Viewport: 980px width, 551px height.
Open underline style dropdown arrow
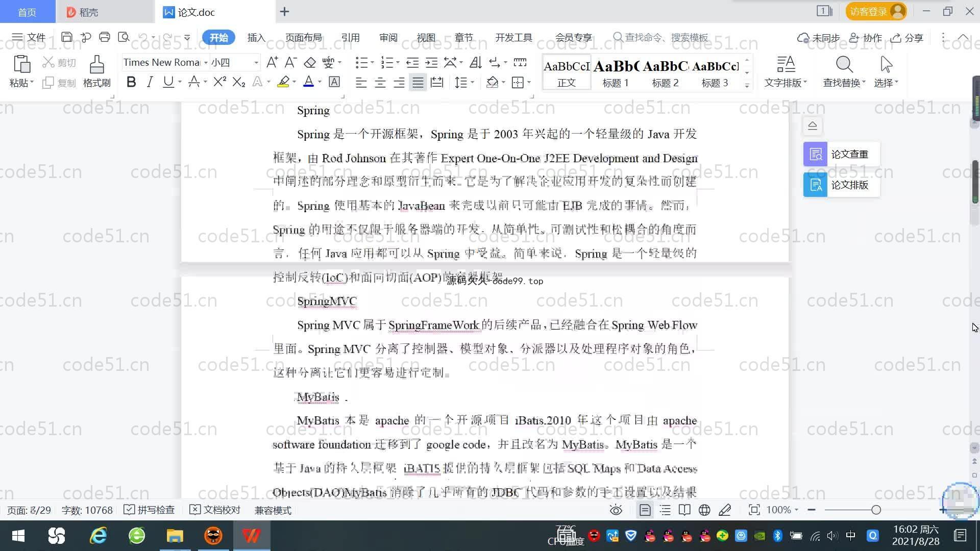click(180, 82)
